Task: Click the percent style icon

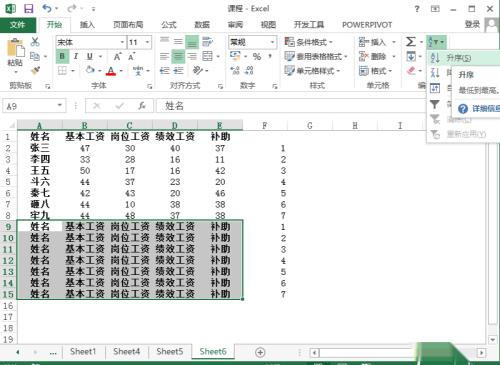Action: [257, 56]
